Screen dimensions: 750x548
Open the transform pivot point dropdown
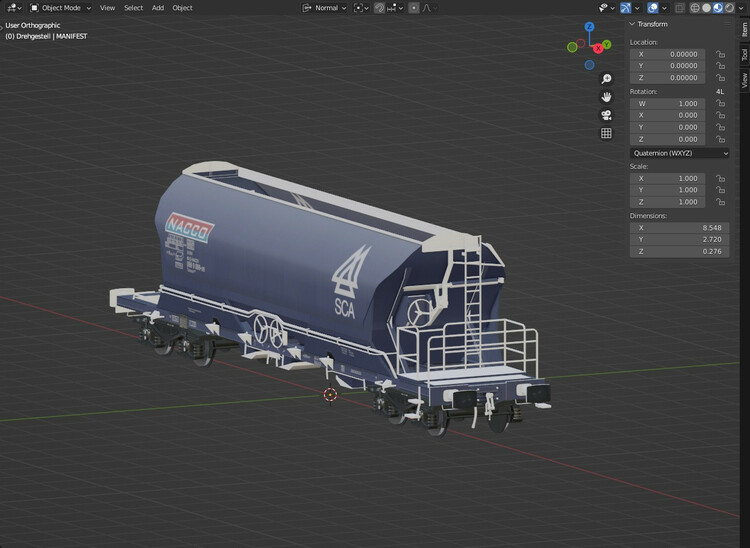point(361,8)
